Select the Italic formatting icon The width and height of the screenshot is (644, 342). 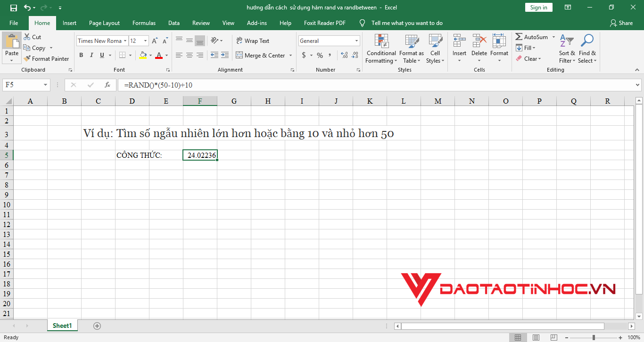tap(91, 55)
